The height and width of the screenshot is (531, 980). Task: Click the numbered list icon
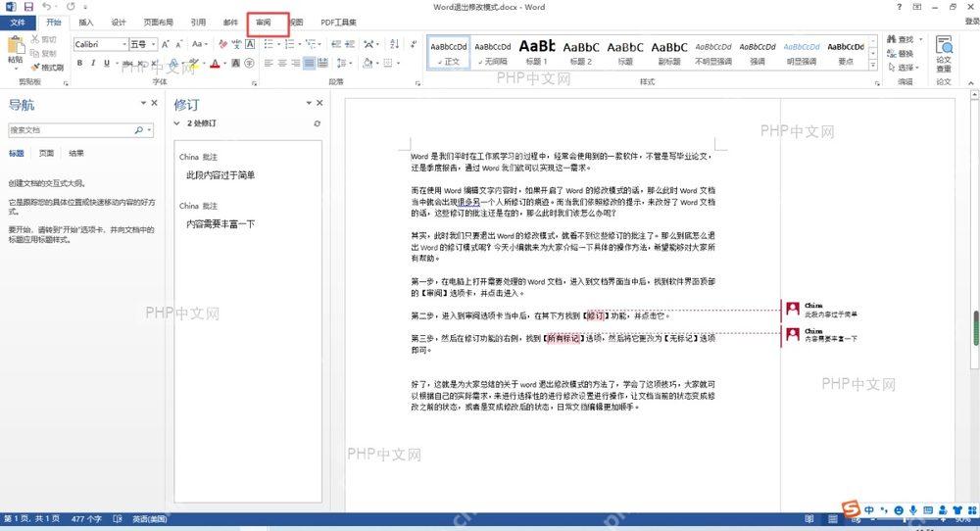pos(289,44)
